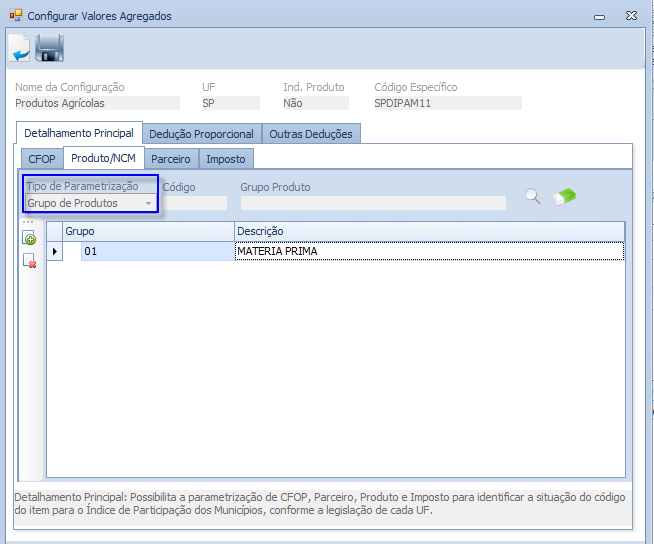Image resolution: width=654 pixels, height=544 pixels.
Task: Select the row indicator arrow for group 01
Action: point(55,251)
